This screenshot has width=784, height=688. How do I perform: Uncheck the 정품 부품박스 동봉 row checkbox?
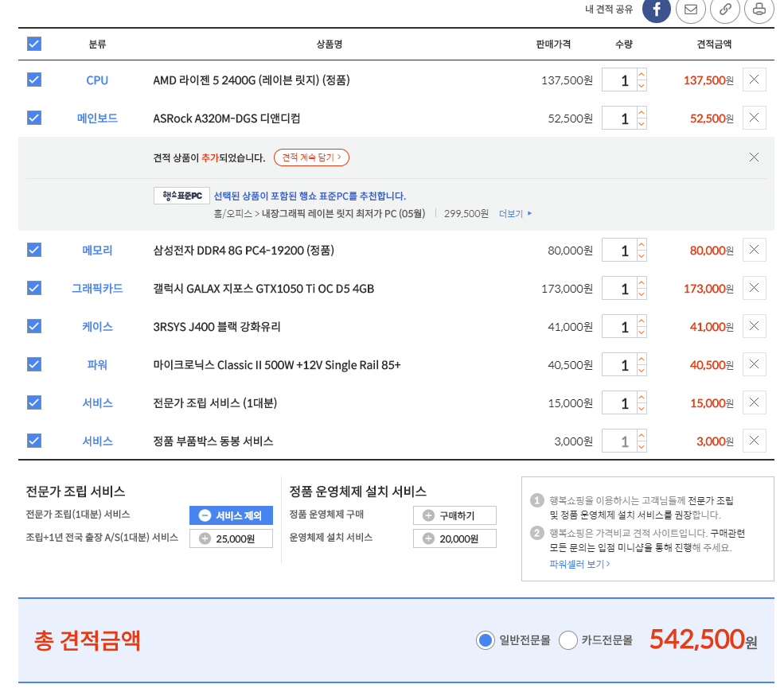[x=34, y=441]
